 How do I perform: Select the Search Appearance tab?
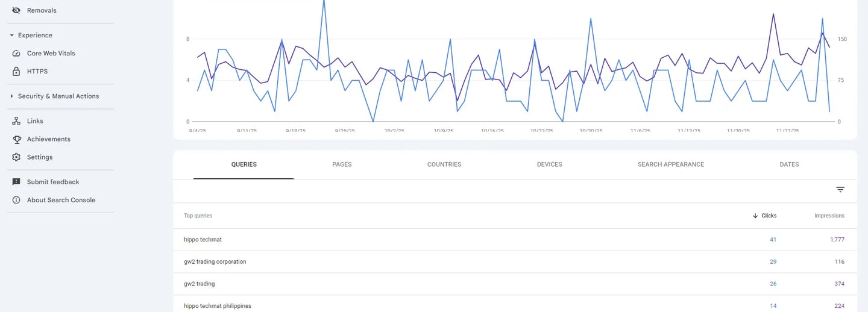click(x=670, y=164)
